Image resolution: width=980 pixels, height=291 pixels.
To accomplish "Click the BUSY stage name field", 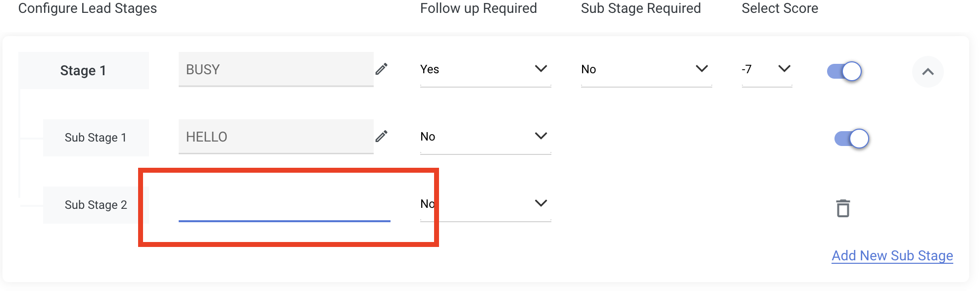I will 276,69.
